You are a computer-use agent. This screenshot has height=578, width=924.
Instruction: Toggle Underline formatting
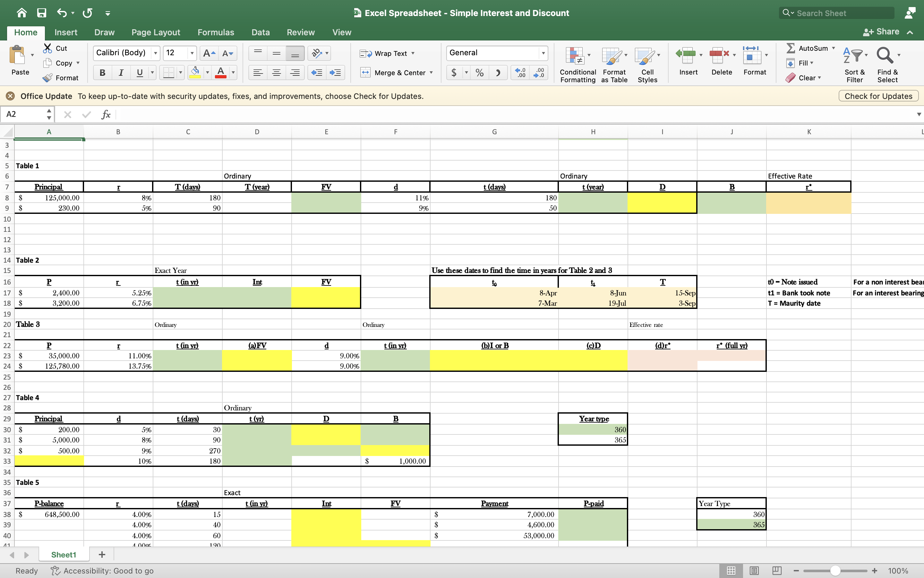(x=140, y=73)
